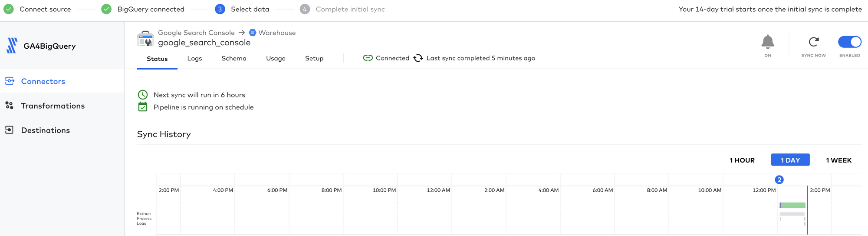Click the next sync clock icon

coord(143,95)
